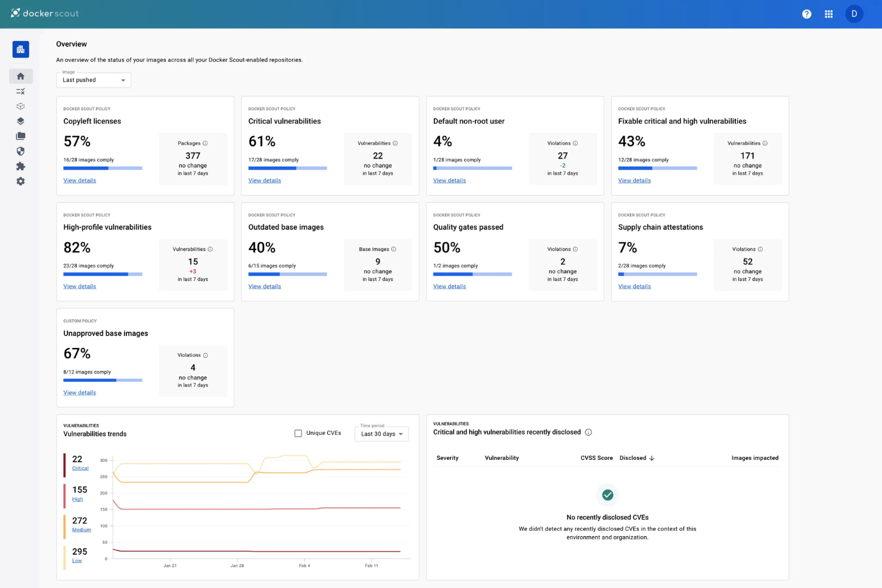View details of Copyleft licenses policy

(79, 181)
